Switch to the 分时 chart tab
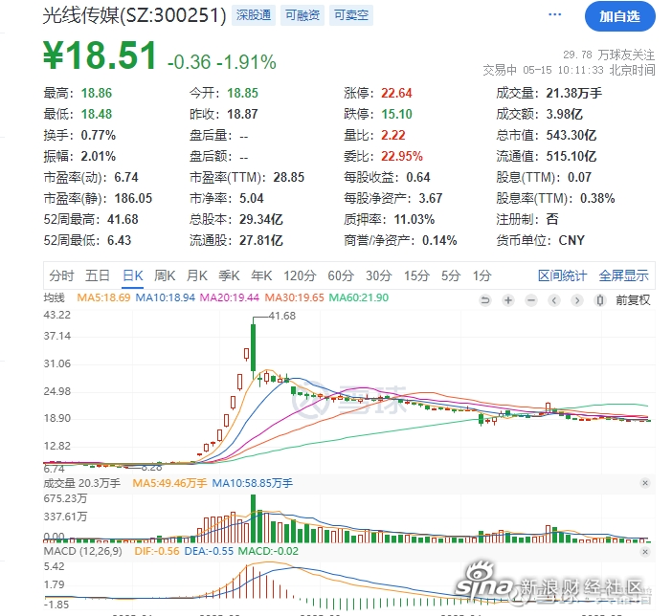Image resolution: width=672 pixels, height=616 pixels. tap(61, 275)
